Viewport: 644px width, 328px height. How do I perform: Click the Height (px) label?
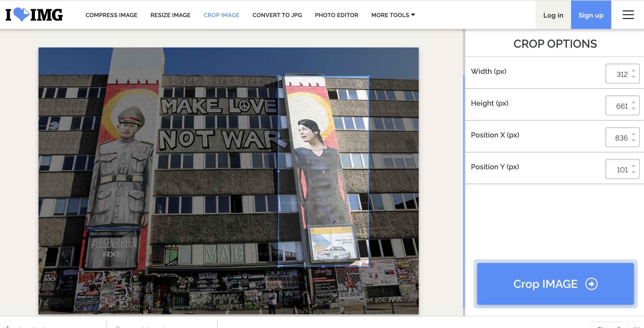click(490, 103)
